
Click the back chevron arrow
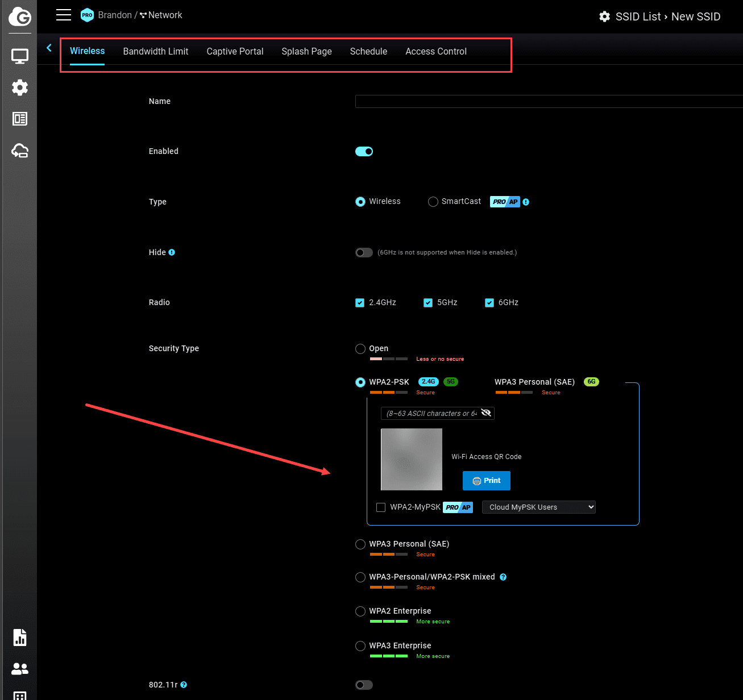[x=49, y=48]
